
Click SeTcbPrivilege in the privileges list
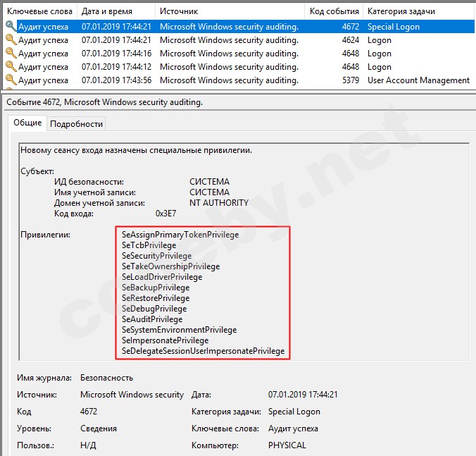(x=149, y=245)
